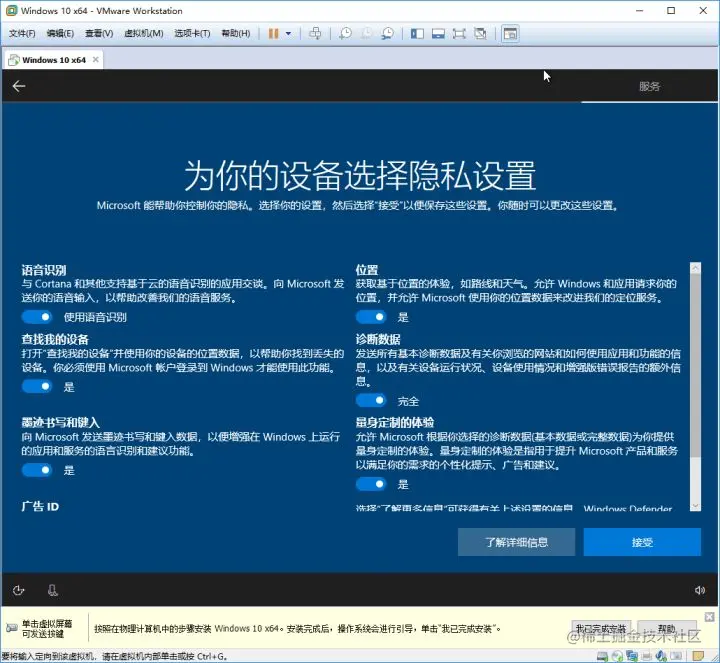Click the 接受 accept button
This screenshot has width=720, height=663.
point(642,542)
